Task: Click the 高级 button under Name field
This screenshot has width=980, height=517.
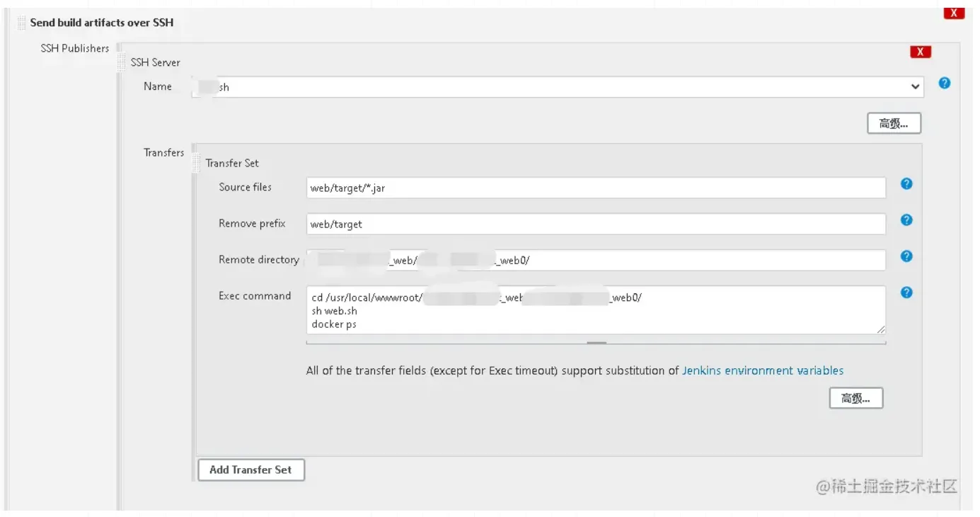Action: point(894,123)
